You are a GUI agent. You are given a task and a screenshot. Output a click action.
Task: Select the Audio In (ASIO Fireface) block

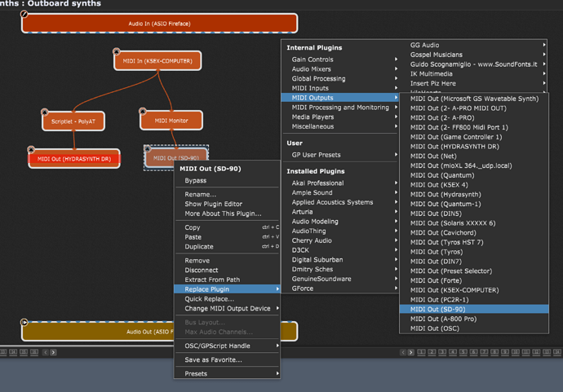pyautogui.click(x=159, y=24)
